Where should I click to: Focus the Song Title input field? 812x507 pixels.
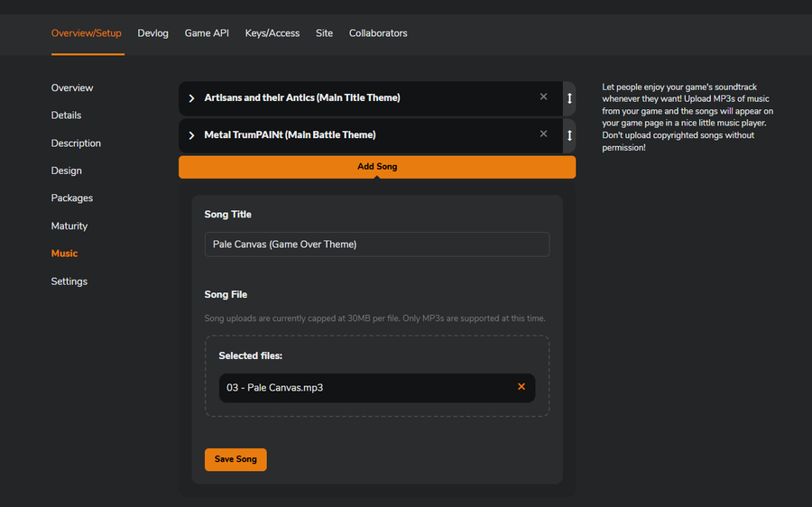point(377,244)
